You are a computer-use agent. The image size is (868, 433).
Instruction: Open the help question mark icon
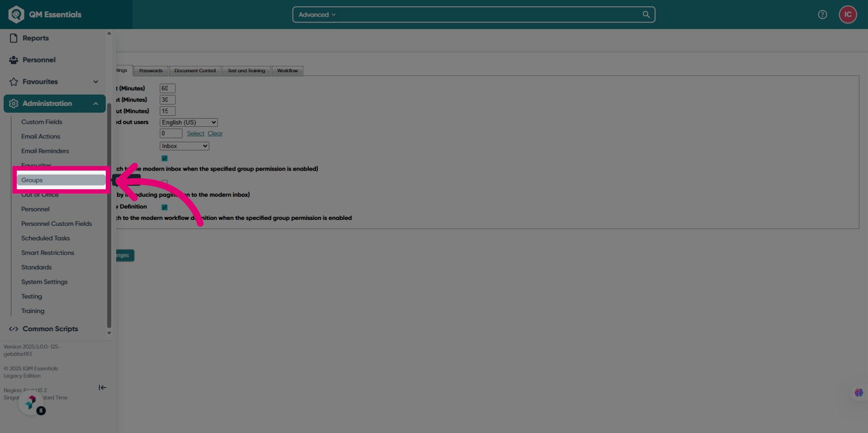(822, 14)
